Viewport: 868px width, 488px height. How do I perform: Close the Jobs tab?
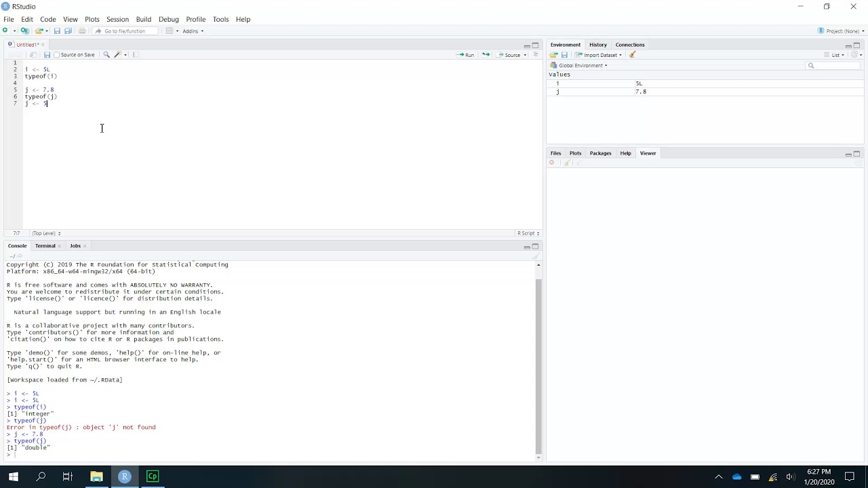pos(84,246)
